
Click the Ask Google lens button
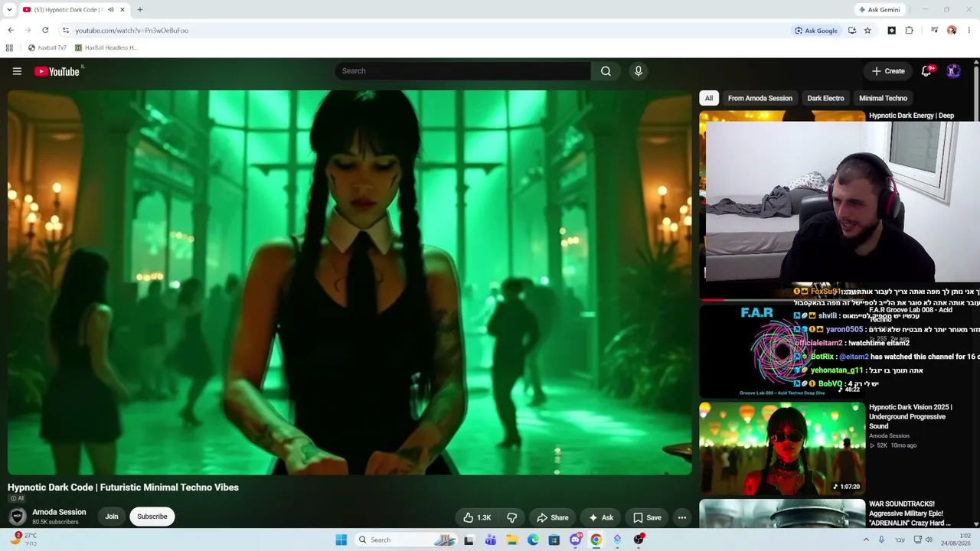point(816,30)
